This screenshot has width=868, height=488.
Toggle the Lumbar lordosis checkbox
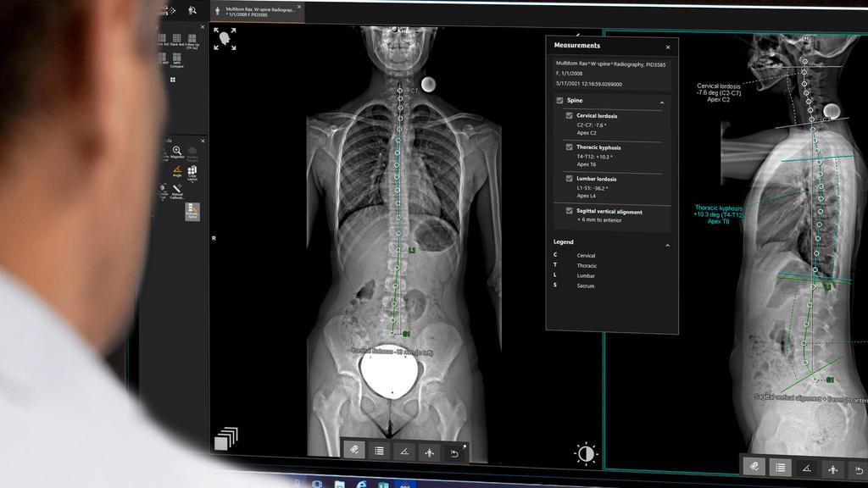(x=569, y=178)
